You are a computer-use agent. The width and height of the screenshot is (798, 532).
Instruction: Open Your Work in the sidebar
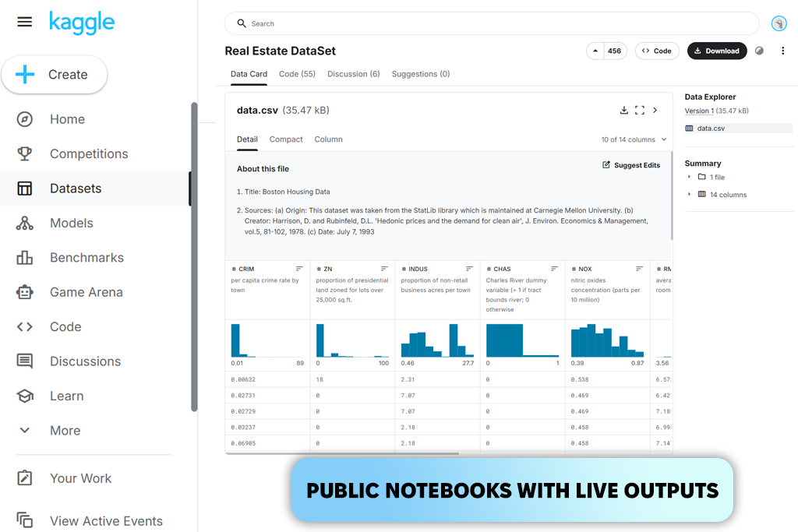[80, 478]
